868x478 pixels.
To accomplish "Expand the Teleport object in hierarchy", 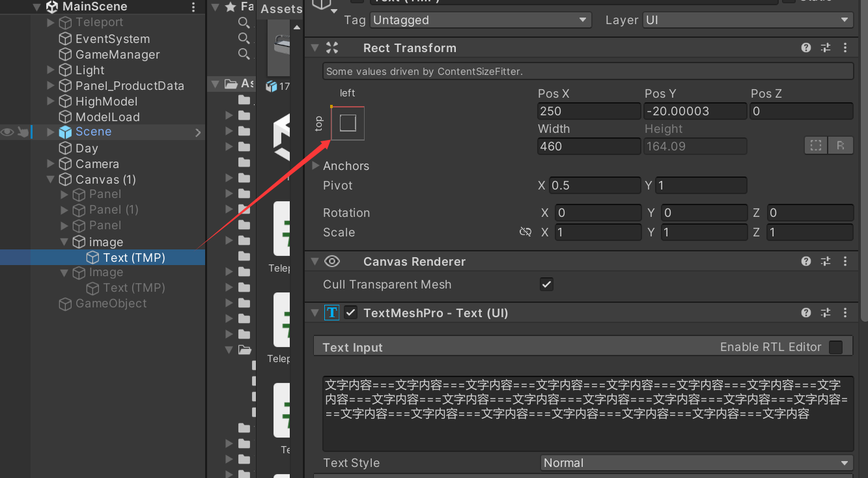I will click(x=51, y=23).
